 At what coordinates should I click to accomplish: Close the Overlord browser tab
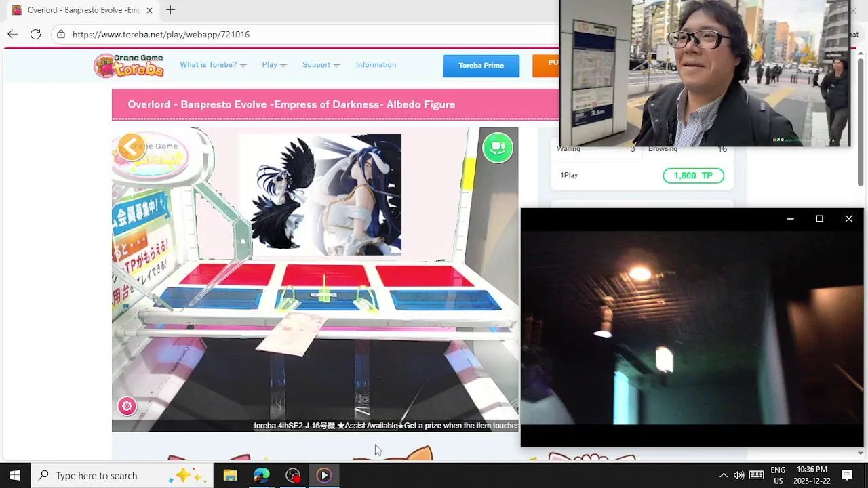coord(149,10)
